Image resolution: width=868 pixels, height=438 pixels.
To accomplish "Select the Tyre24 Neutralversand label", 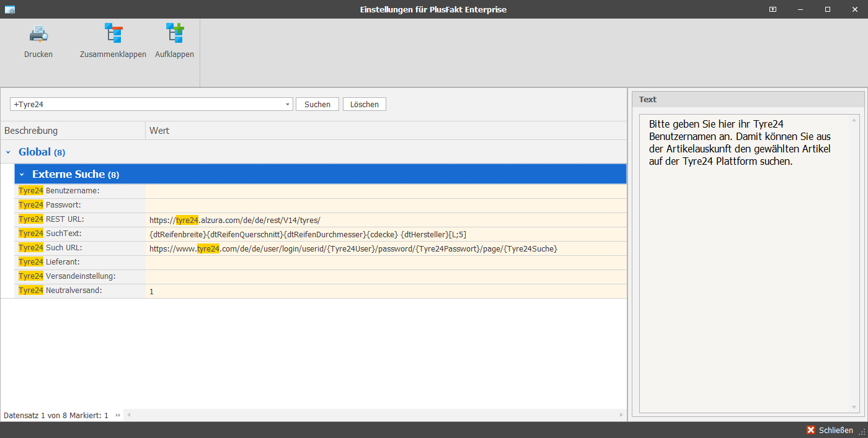I will pos(60,291).
